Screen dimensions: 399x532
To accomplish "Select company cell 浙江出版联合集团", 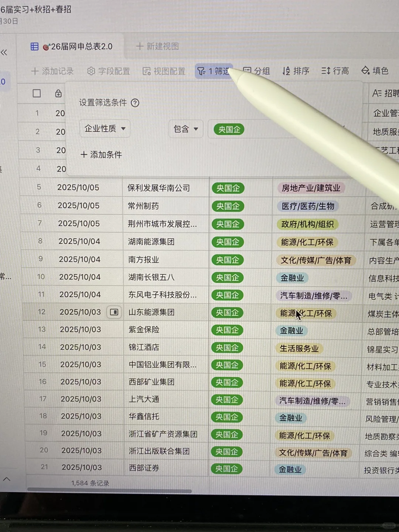I will click(x=166, y=451).
